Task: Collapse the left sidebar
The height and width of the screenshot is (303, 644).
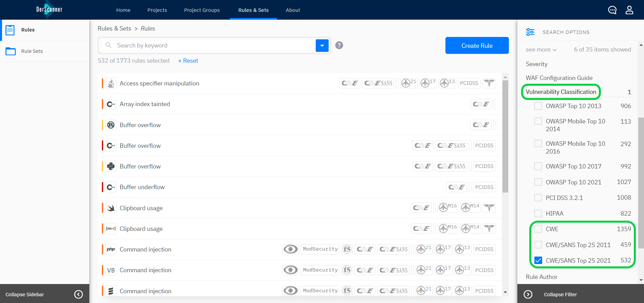Action: coord(44,294)
